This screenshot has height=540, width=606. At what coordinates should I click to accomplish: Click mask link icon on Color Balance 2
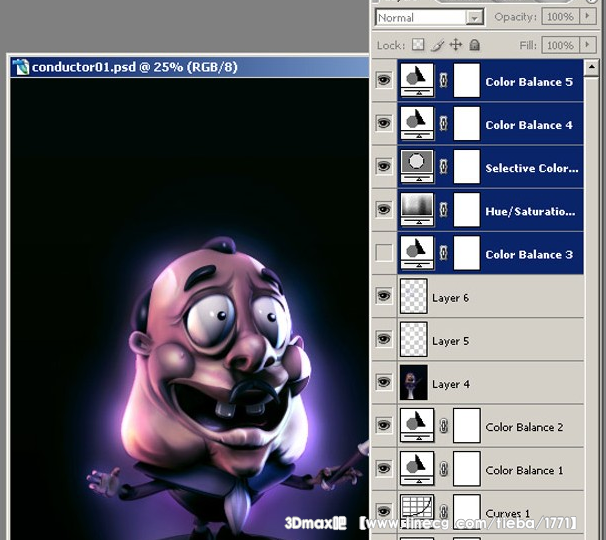tap(444, 426)
